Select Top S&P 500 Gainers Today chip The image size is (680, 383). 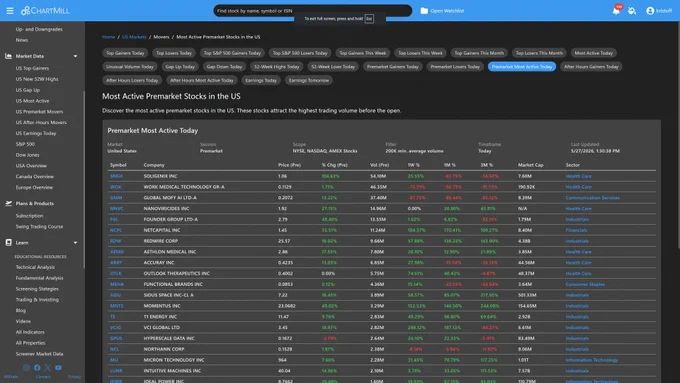click(x=232, y=53)
